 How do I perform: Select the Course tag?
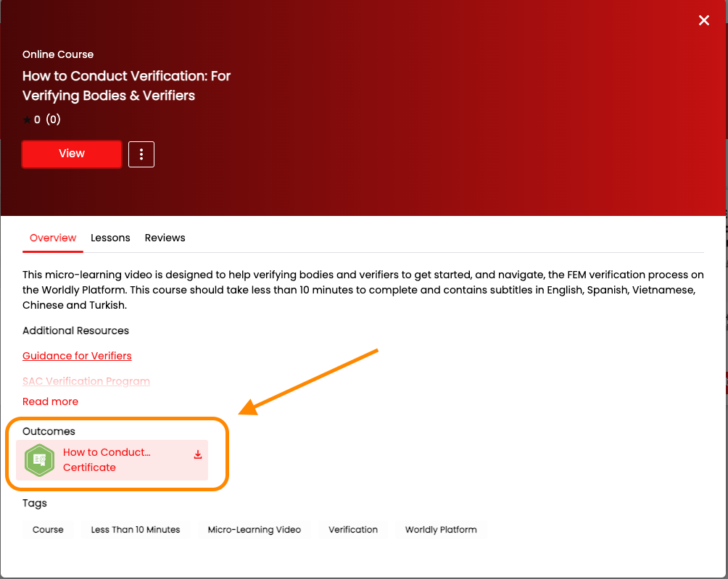tap(48, 530)
